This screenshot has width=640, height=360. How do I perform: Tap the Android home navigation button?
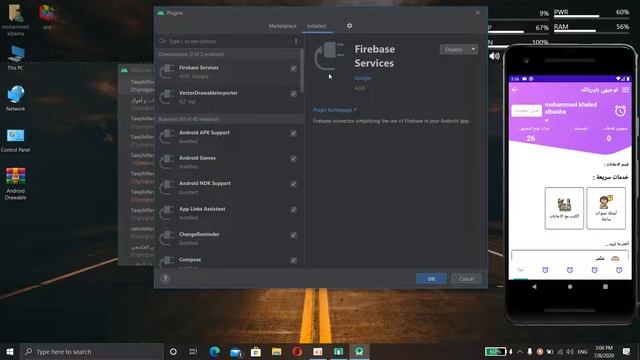pos(570,287)
